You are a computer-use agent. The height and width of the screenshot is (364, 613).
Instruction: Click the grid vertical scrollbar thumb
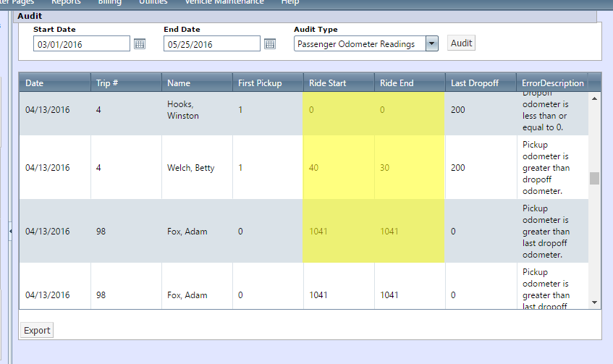click(595, 178)
